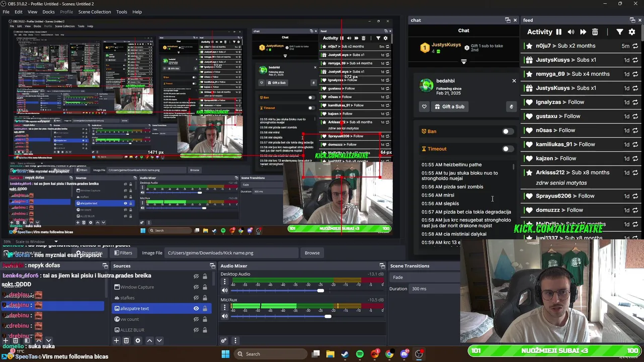Pop out the Audio Mixer dock

tap(382, 266)
